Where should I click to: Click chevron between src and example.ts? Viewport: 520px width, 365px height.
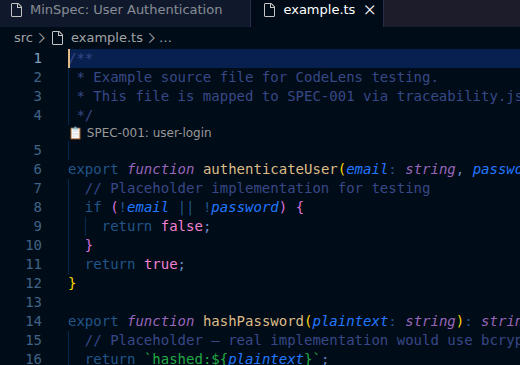[42, 38]
